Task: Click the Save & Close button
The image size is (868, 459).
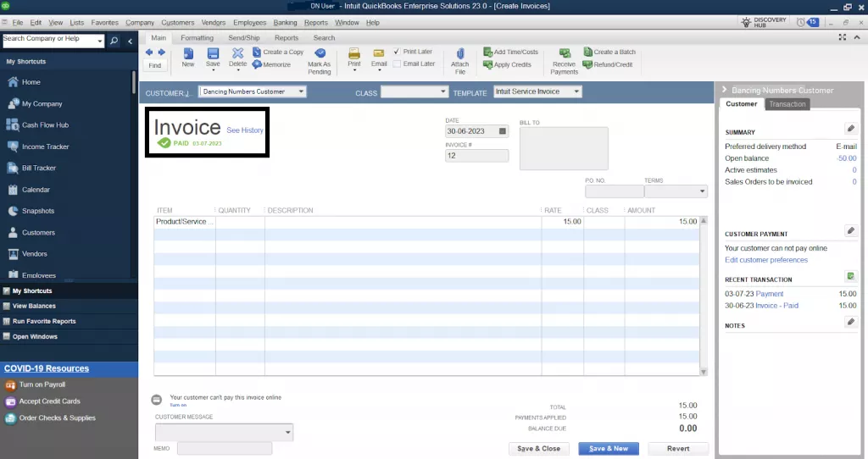Action: [538, 449]
